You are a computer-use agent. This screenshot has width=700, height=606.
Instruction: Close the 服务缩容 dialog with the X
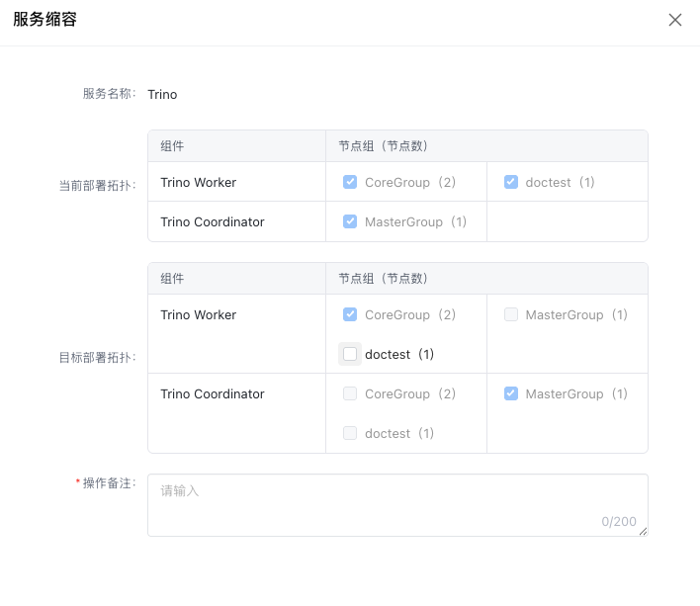[x=674, y=20]
